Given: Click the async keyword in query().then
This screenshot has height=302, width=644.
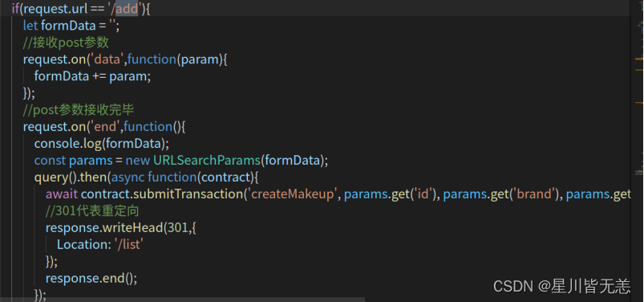Looking at the screenshot, I should coord(128,178).
